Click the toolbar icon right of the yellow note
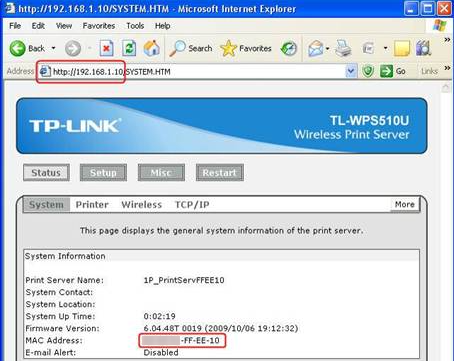The width and height of the screenshot is (454, 364). (x=424, y=49)
